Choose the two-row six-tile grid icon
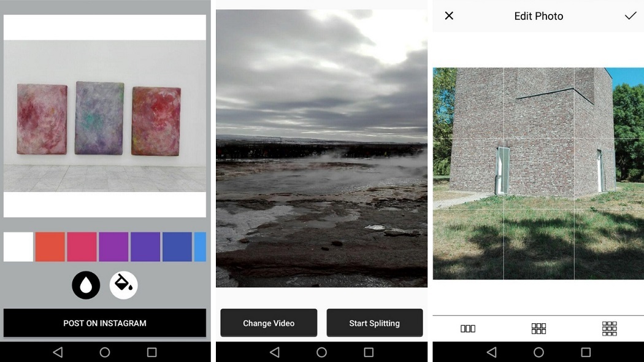Screen dimensions: 644x362 539,328
